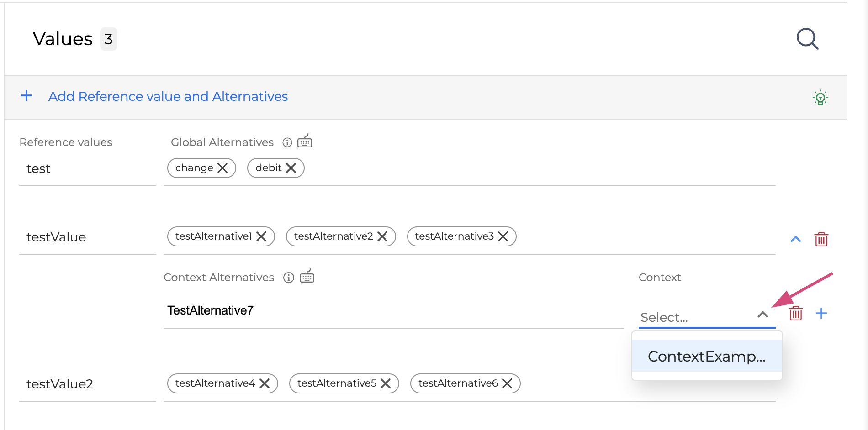Screen dimensions: 868x430
Task: Click the plus icon to add reference
Action: [x=26, y=96]
